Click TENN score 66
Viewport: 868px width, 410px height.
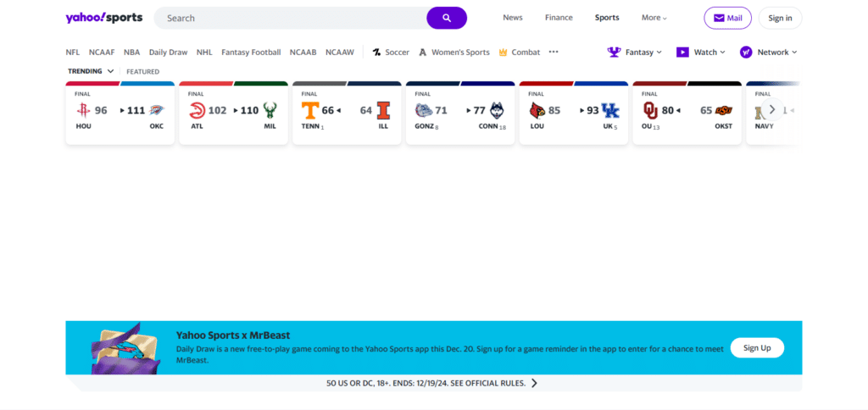328,111
